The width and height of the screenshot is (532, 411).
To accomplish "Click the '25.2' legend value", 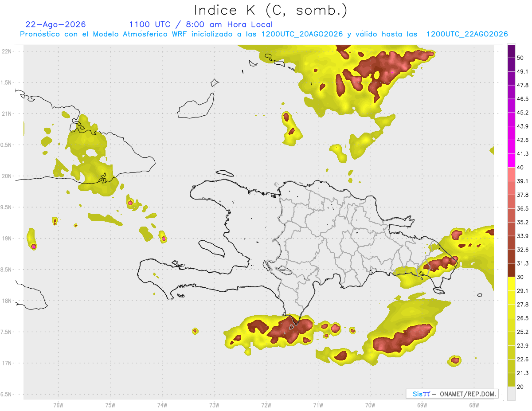I will tap(523, 332).
